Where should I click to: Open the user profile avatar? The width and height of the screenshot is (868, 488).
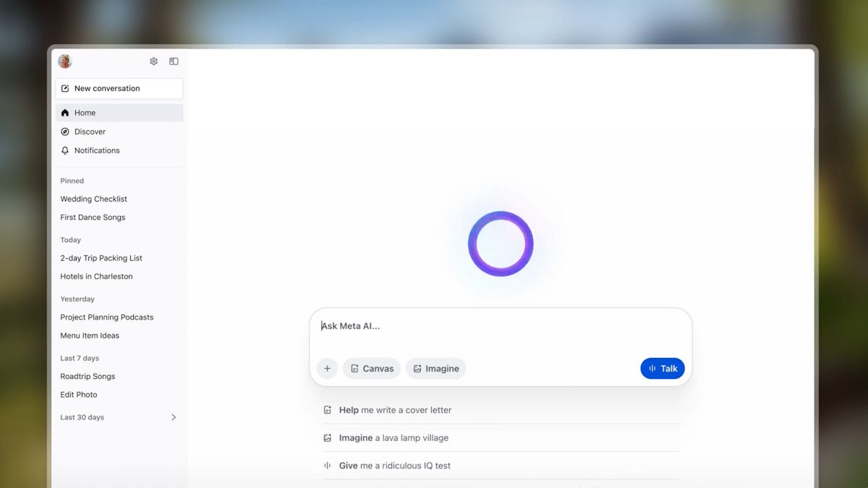pyautogui.click(x=65, y=61)
